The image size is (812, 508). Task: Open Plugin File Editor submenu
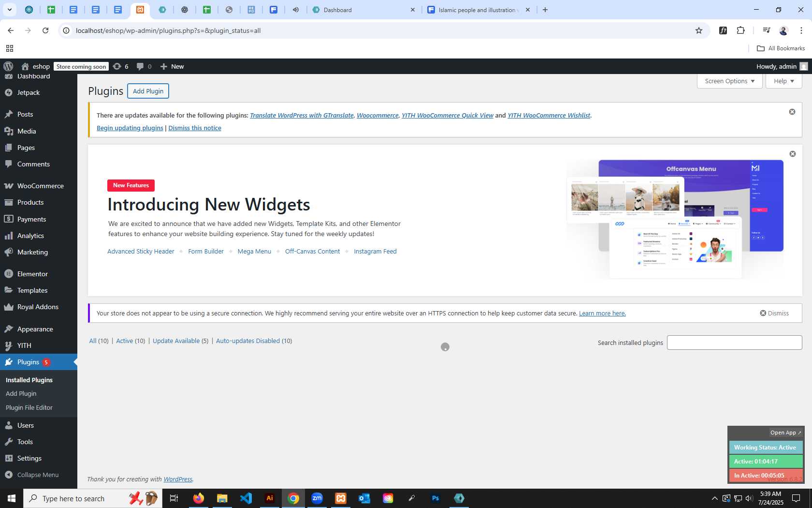click(29, 407)
